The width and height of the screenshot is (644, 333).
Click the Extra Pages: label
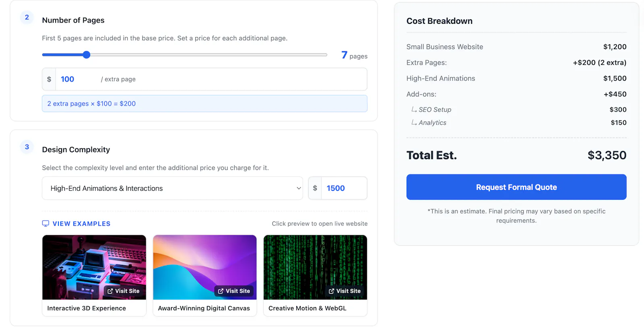coord(427,62)
